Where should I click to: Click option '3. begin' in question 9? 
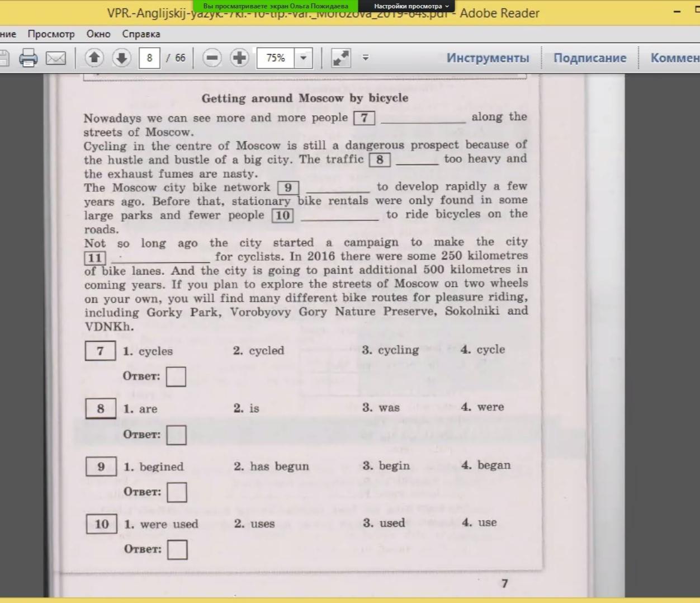coord(386,465)
